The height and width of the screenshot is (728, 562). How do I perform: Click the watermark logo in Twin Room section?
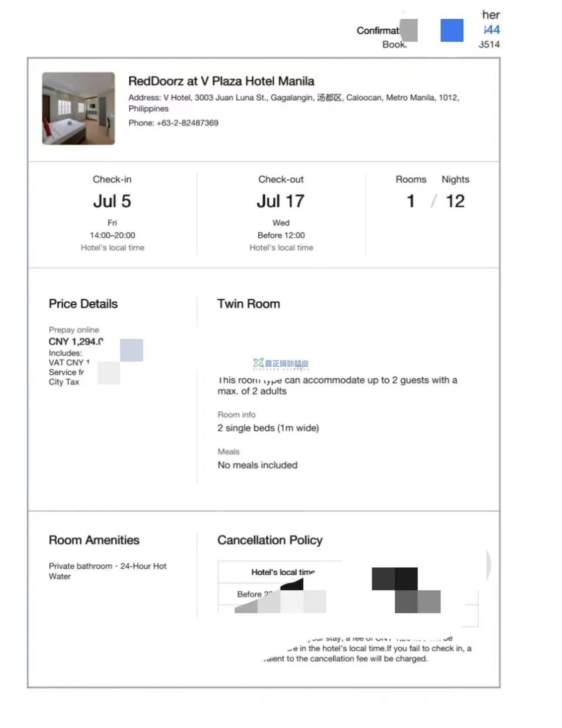(281, 364)
